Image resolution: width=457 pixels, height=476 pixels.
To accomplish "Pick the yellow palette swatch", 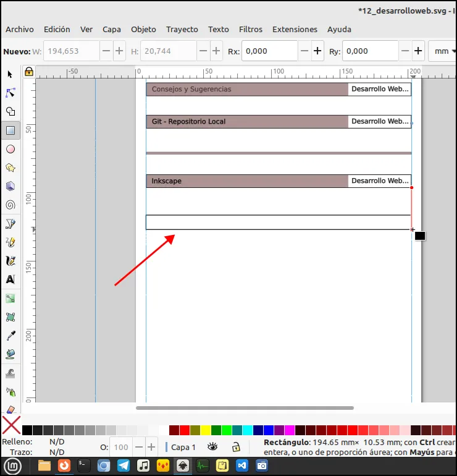I will pyautogui.click(x=205, y=430).
